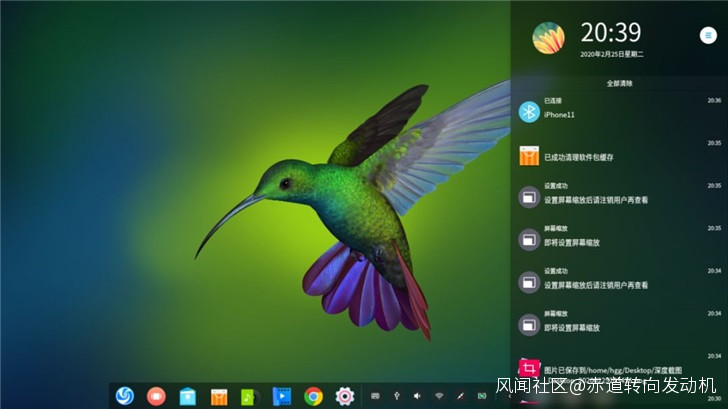Open the USB device tray icon
The height and width of the screenshot is (409, 728).
point(396,396)
